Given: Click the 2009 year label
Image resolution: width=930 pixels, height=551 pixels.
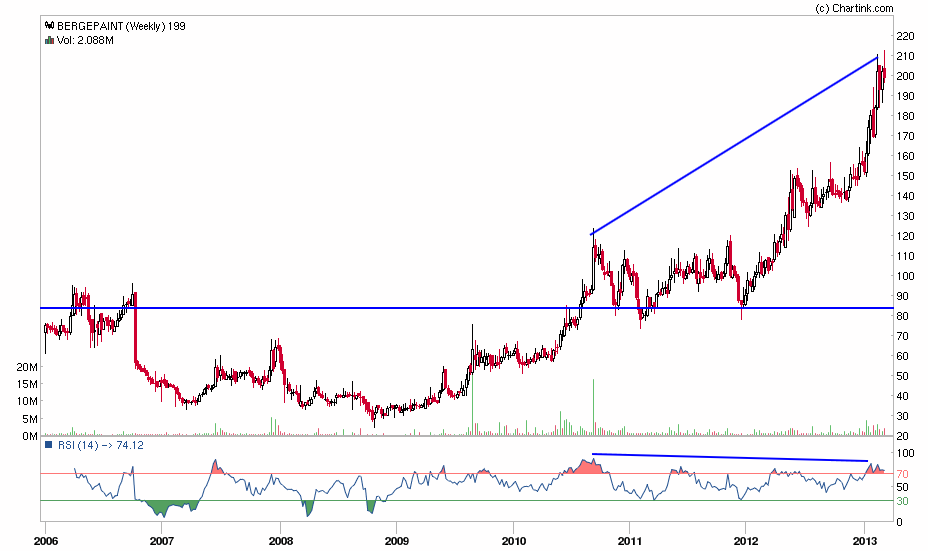Looking at the screenshot, I should pyautogui.click(x=397, y=542).
